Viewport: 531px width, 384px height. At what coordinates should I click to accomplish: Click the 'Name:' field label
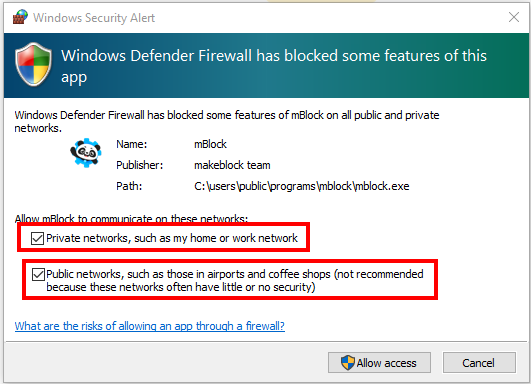point(132,144)
